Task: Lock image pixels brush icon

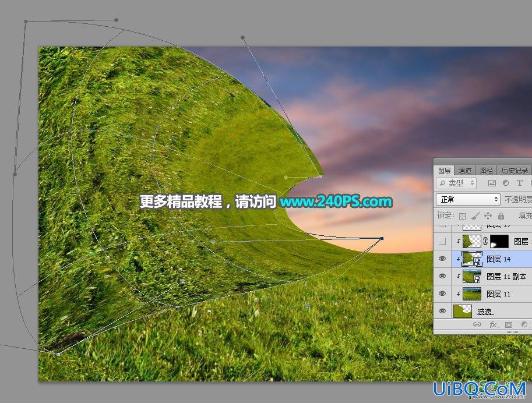Action: 475,215
